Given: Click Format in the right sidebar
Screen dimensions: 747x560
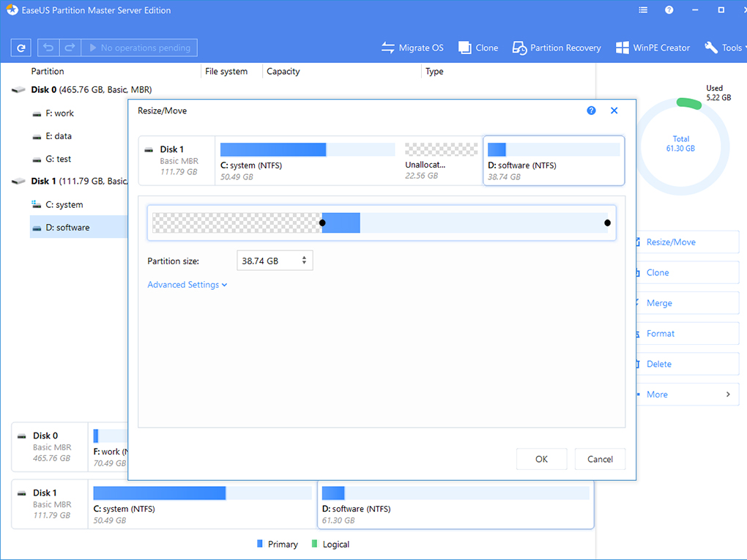Looking at the screenshot, I should pos(688,333).
